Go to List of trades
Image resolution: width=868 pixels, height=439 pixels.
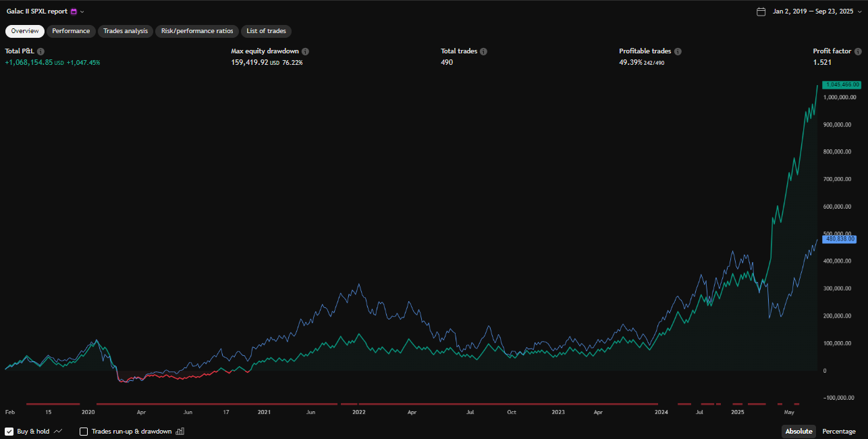pyautogui.click(x=266, y=31)
